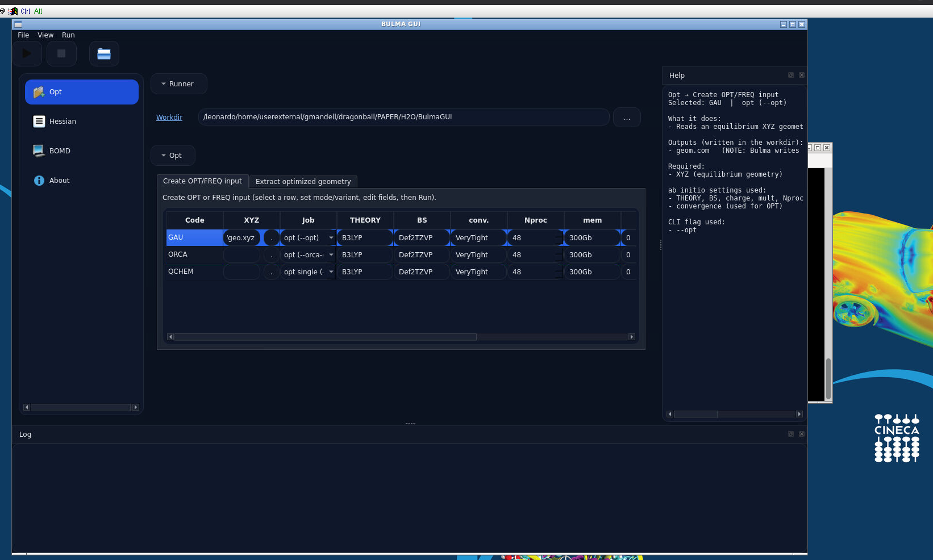This screenshot has height=560, width=933.
Task: Click the ORCA row Nproc spinbox
Action: [535, 255]
